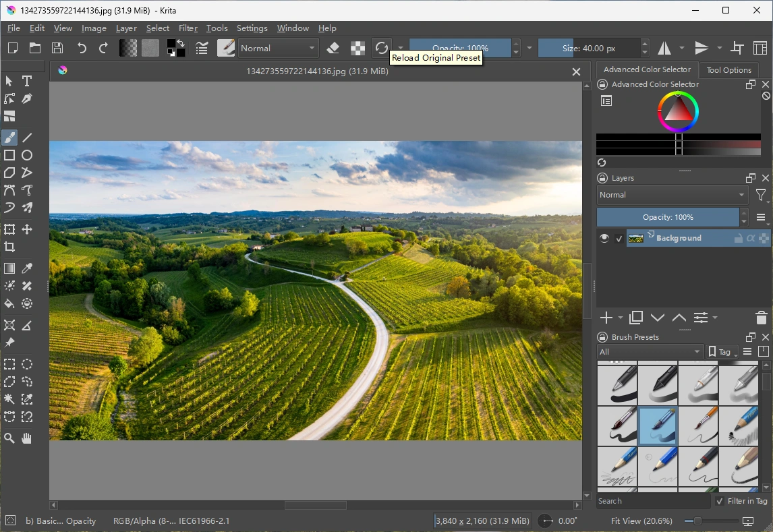Open the File menu
Screen dimensions: 773x532
(13, 28)
